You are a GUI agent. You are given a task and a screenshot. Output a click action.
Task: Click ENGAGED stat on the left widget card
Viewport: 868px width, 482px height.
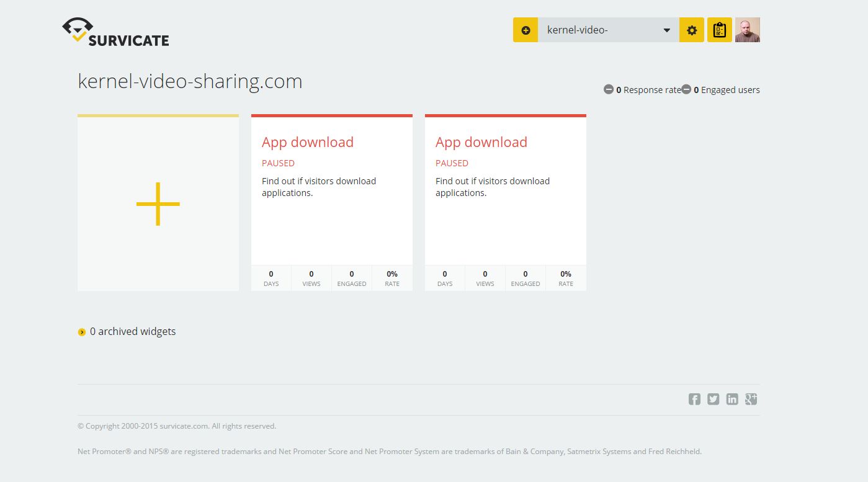352,278
